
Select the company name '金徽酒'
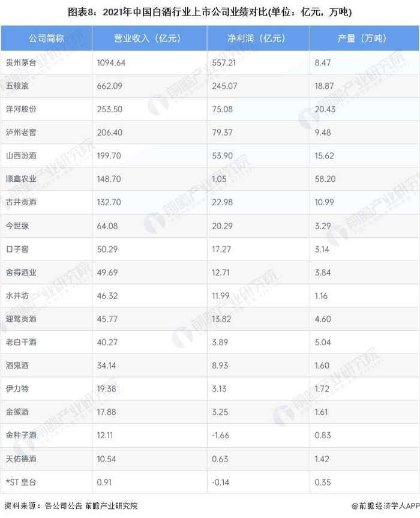17,412
